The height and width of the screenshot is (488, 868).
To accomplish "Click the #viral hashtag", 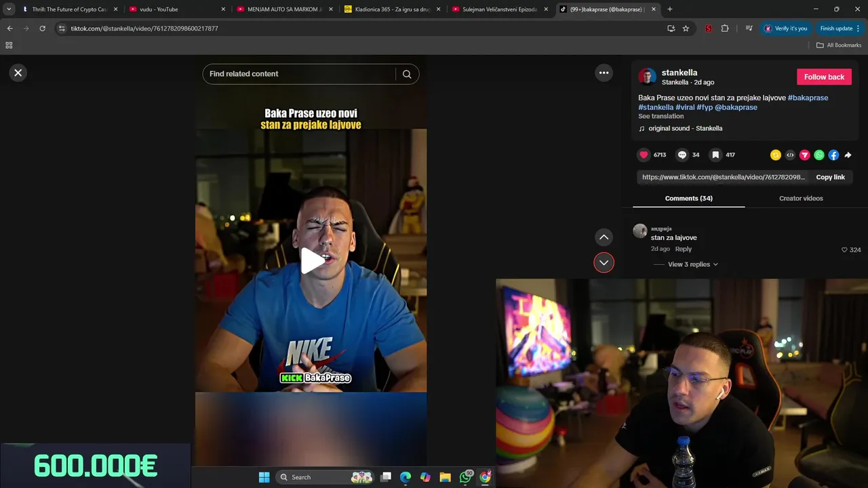I will [685, 107].
